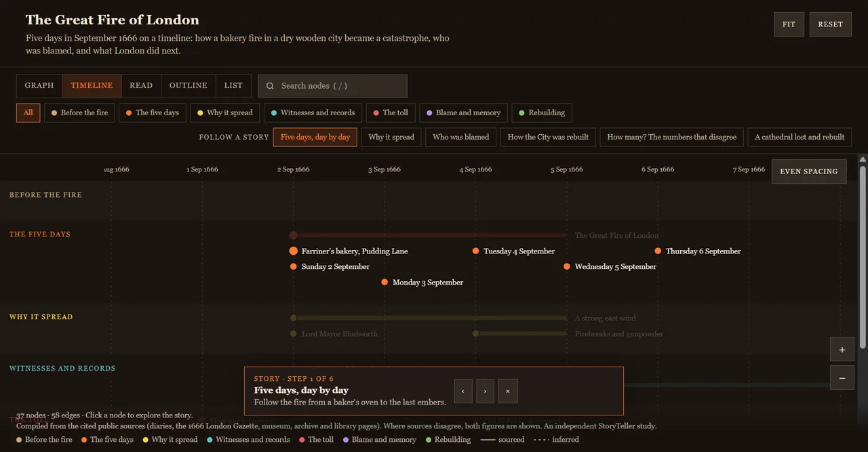This screenshot has width=868, height=452.
Task: Toggle the All category filter
Action: (28, 113)
